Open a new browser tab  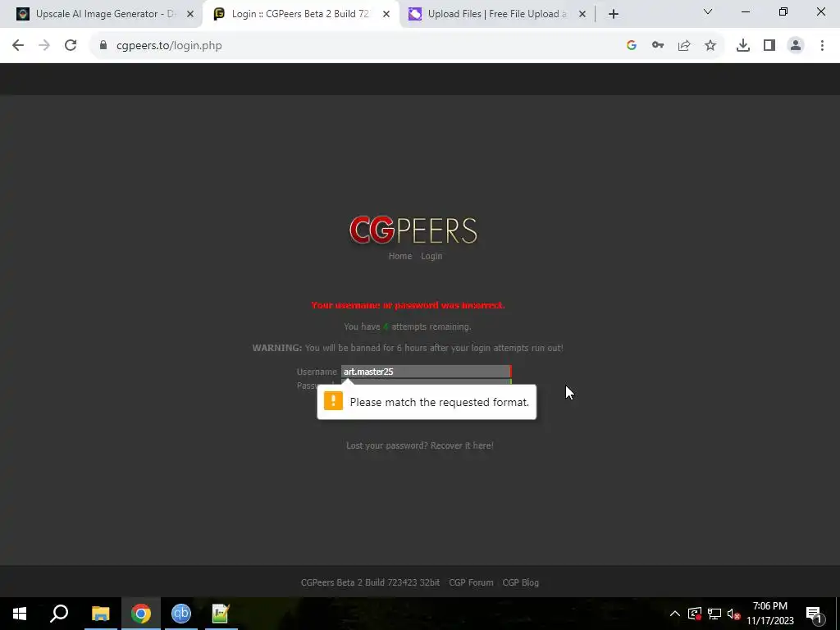614,14
